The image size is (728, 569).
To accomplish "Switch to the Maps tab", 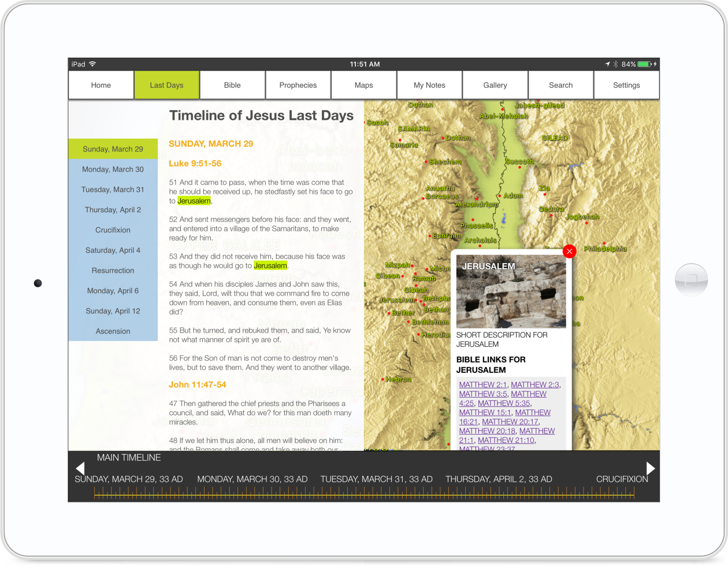I will [363, 85].
